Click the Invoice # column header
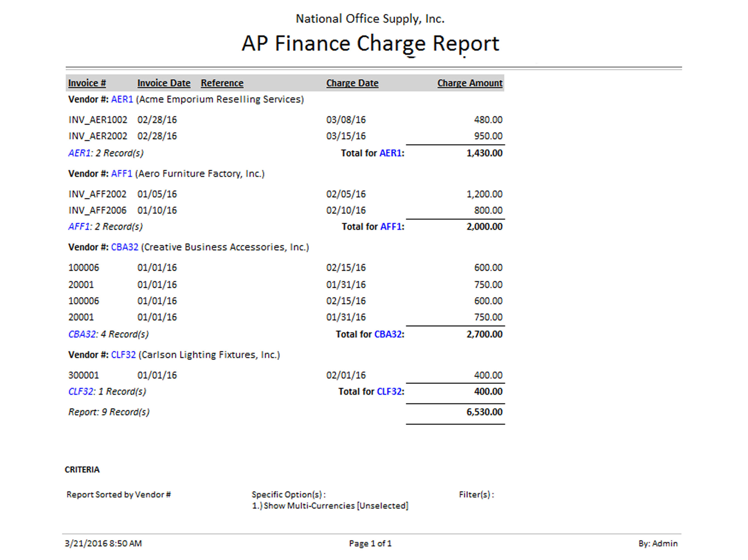748x560 pixels. click(87, 83)
